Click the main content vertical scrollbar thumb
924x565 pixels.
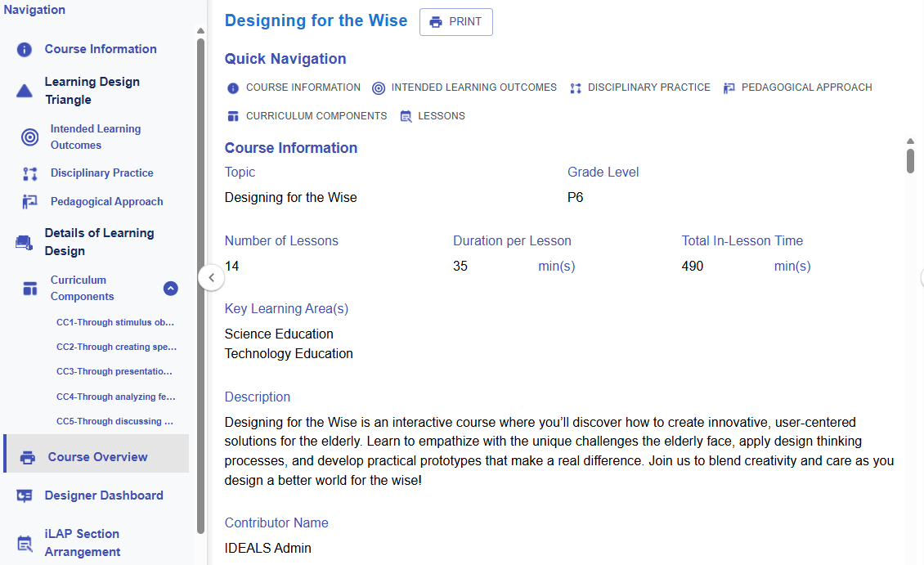point(910,160)
